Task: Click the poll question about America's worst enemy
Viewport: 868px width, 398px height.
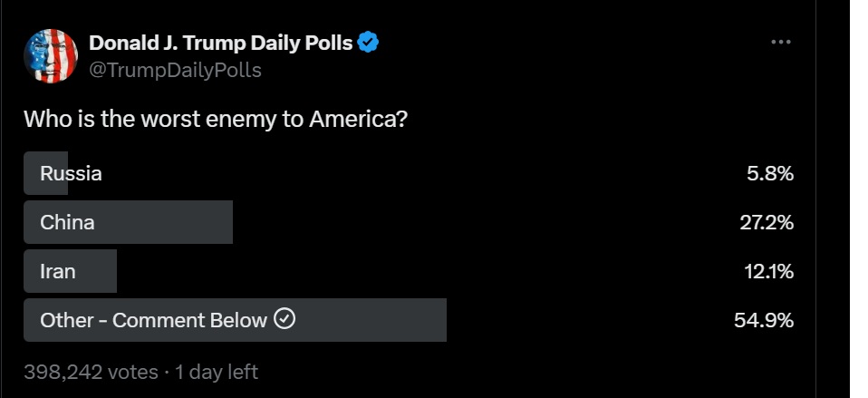Action: point(216,119)
